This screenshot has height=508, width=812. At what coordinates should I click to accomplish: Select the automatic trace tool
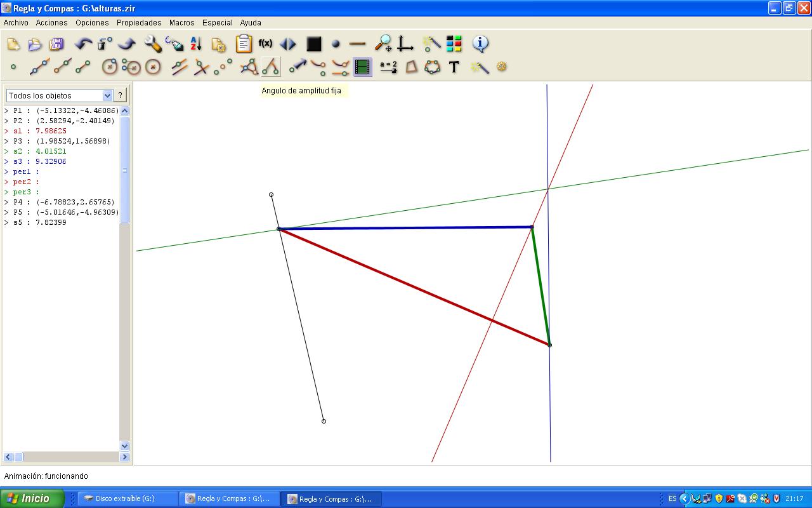pyautogui.click(x=341, y=67)
